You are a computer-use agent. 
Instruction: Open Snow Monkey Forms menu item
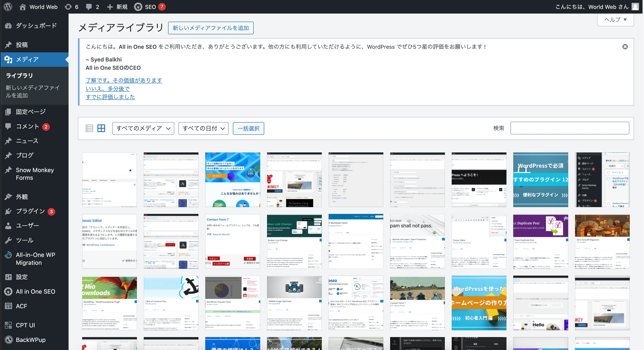tap(35, 174)
